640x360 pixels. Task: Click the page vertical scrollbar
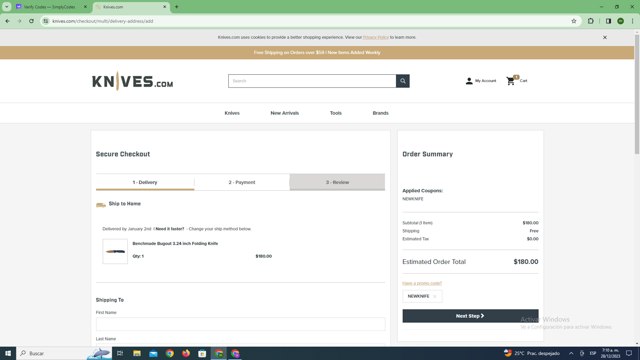point(637,94)
